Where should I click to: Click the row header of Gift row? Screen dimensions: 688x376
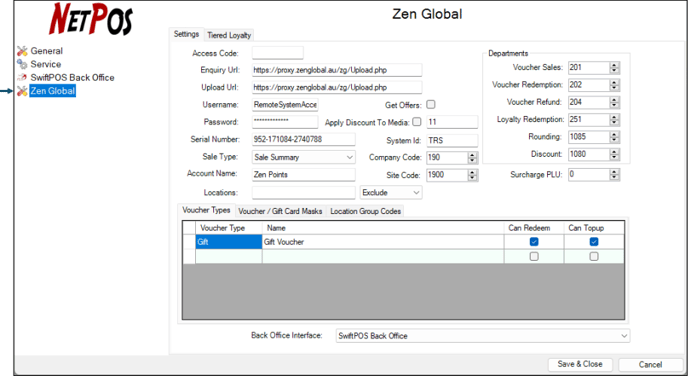(189, 242)
